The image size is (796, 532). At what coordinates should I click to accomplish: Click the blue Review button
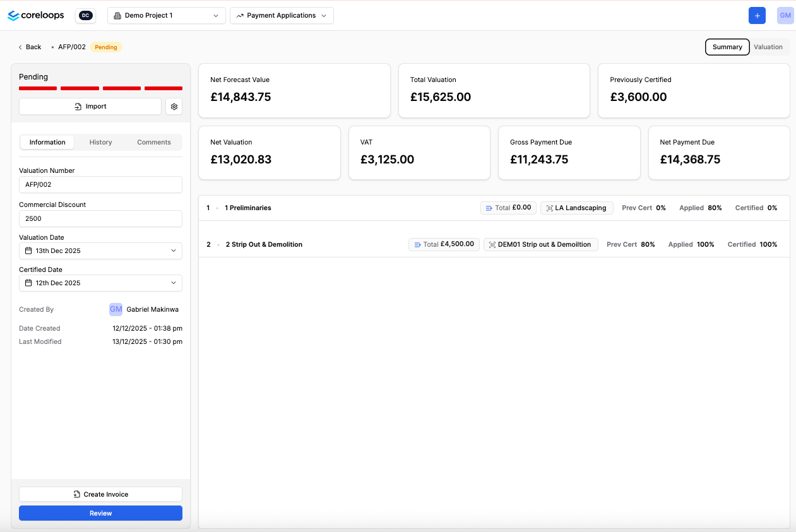coord(100,514)
